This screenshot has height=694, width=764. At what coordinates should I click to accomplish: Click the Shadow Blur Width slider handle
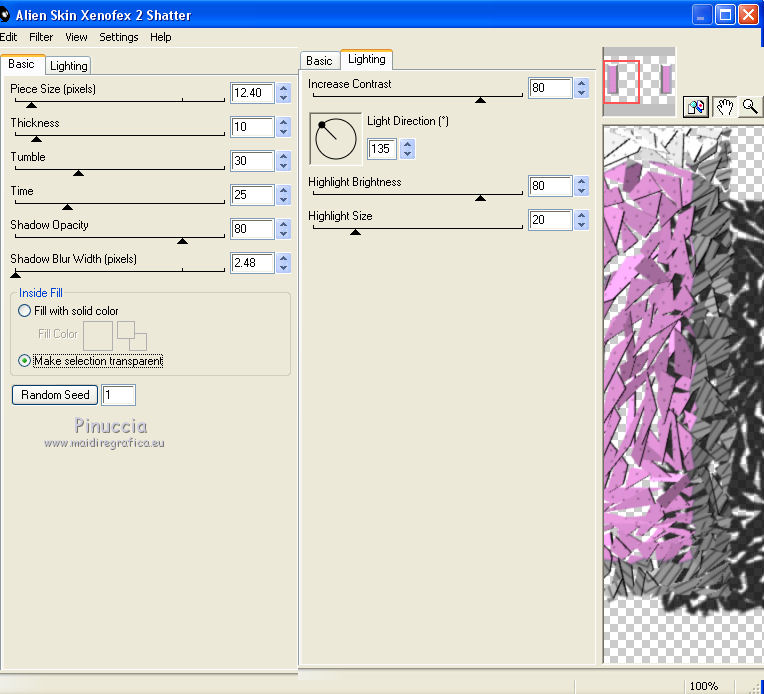click(15, 275)
